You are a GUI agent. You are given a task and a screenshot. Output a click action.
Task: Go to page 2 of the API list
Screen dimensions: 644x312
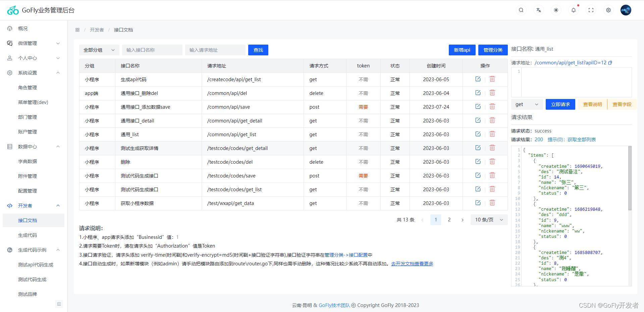(x=449, y=220)
